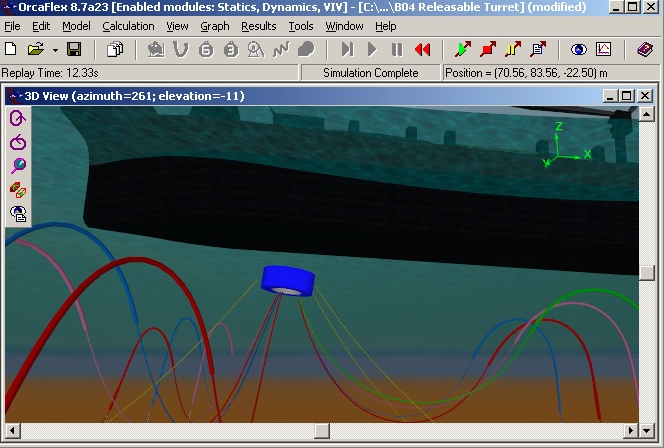Click the horizontal scrollbar right arrow

631,431
